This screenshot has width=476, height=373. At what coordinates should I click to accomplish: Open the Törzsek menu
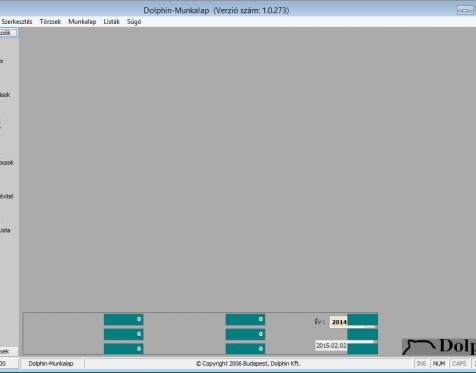(x=50, y=22)
